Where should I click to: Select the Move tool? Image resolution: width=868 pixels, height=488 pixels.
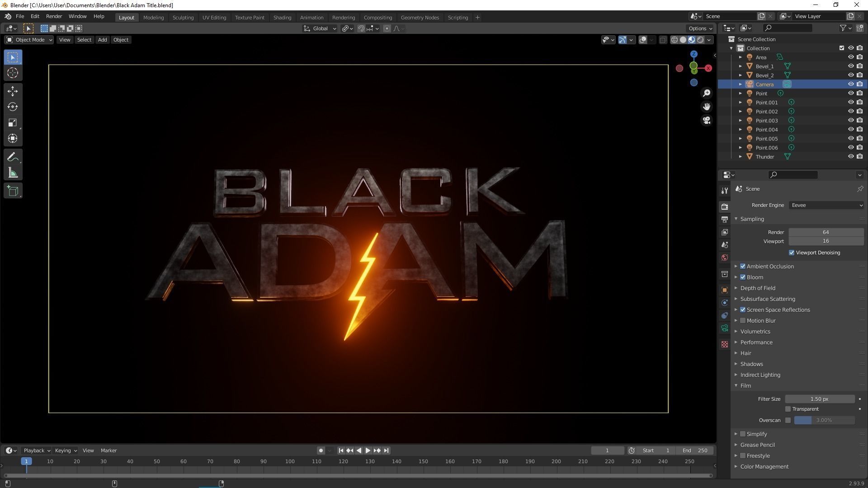12,91
